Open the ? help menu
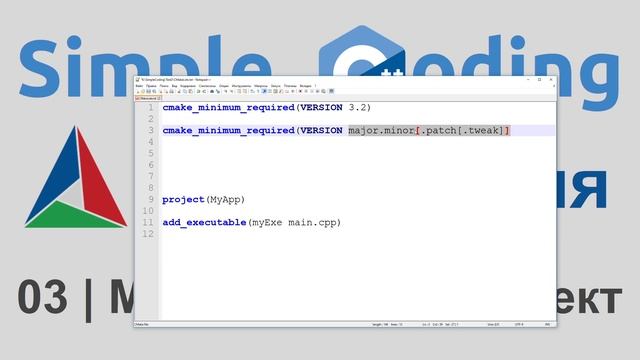This screenshot has height=360, width=640. coord(316,86)
